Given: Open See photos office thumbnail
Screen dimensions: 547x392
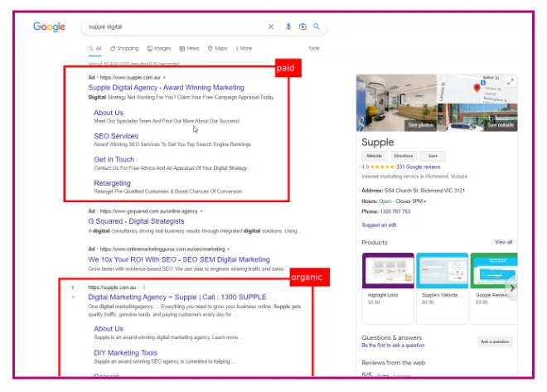Looking at the screenshot, I should tap(396, 103).
